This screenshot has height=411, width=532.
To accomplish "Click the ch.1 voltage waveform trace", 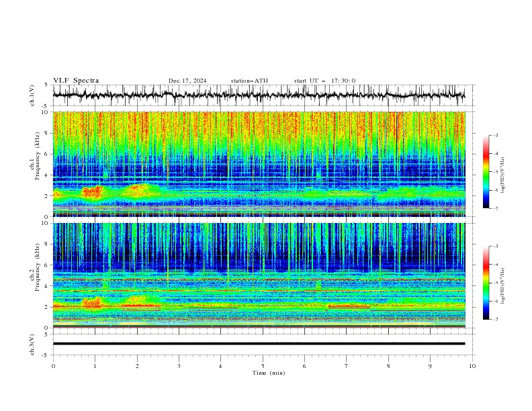I will click(x=259, y=95).
